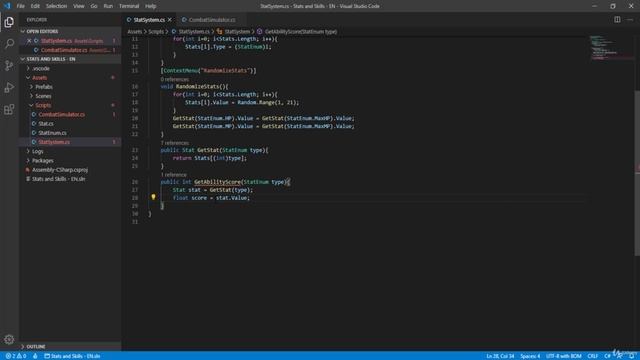The height and width of the screenshot is (360, 640).
Task: Open the Help menu
Action: pyautogui.click(x=151, y=6)
